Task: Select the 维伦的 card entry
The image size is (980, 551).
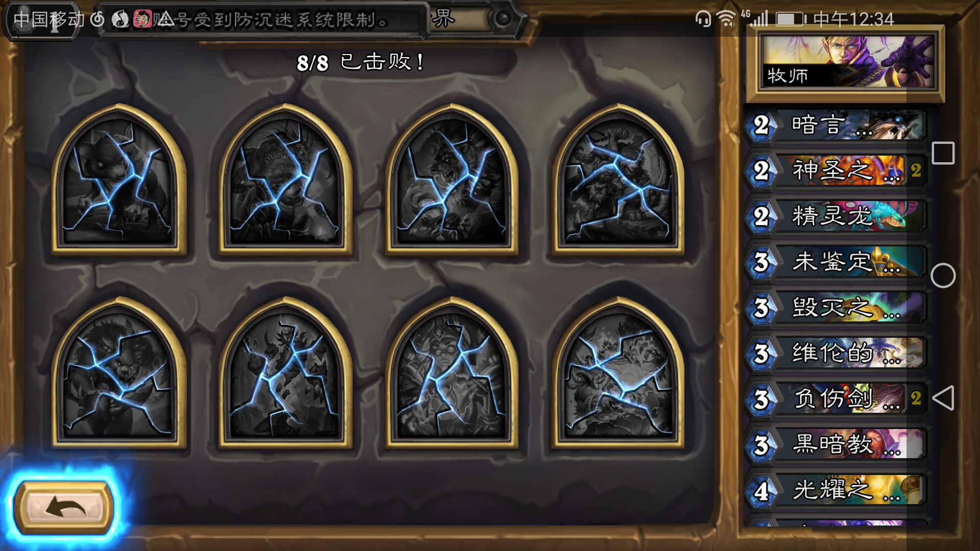Action: click(x=835, y=353)
